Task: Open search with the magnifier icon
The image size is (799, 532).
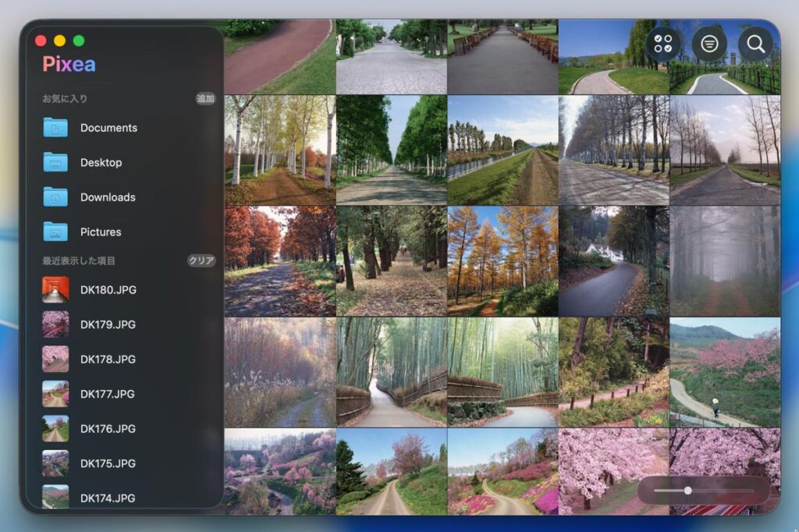Action: (x=755, y=44)
